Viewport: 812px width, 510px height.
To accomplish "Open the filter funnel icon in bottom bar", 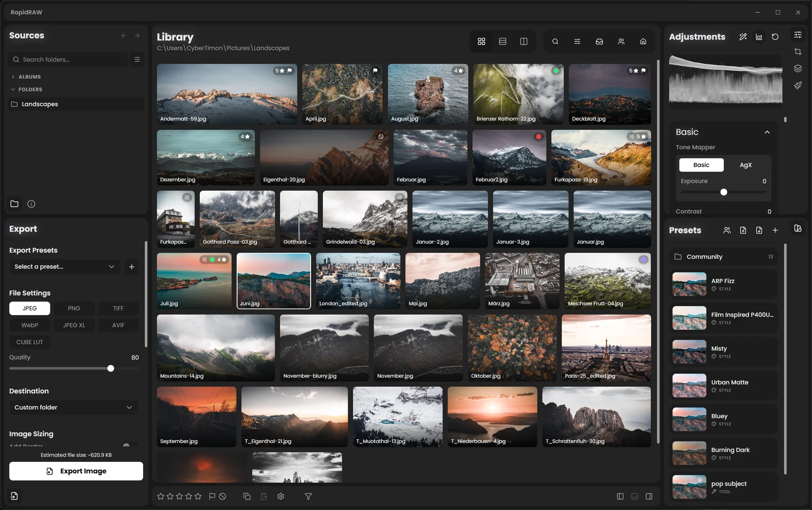I will [x=308, y=496].
